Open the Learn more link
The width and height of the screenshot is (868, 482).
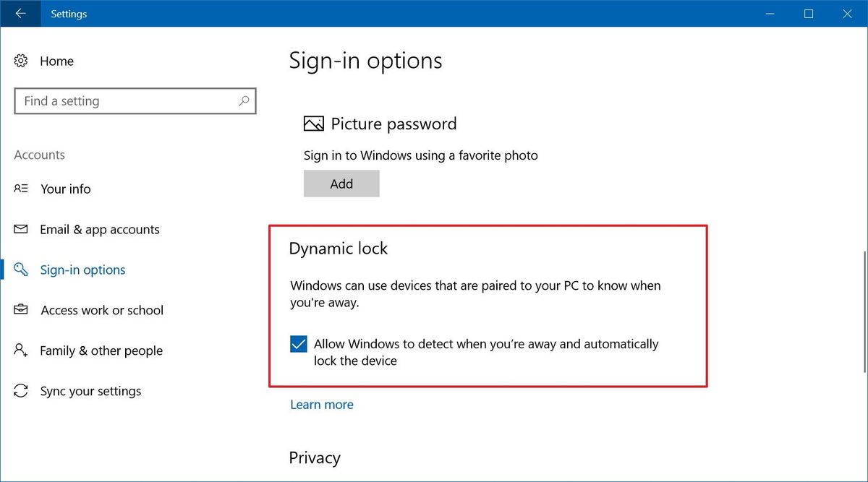tap(322, 404)
